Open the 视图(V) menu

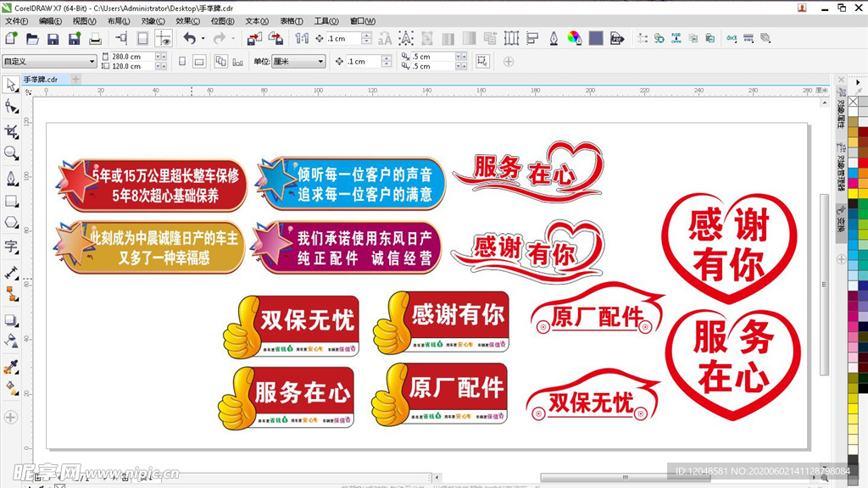(x=84, y=21)
